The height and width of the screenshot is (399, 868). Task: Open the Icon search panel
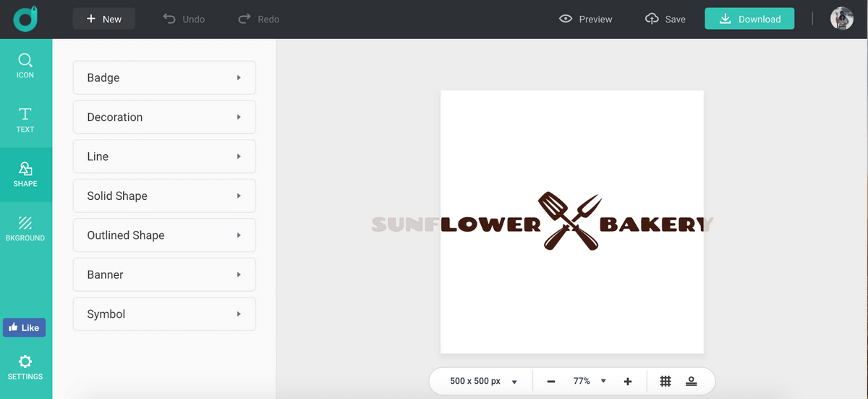25,65
